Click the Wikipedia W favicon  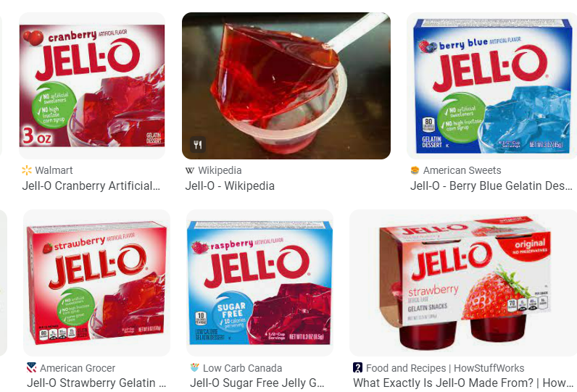tap(189, 170)
